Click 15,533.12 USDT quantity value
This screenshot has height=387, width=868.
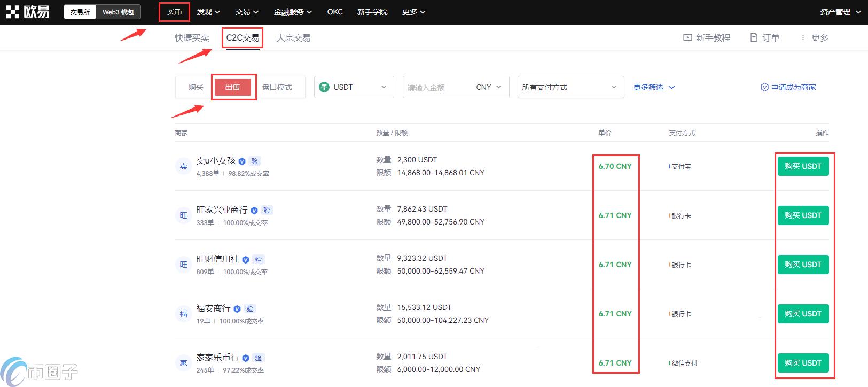[424, 307]
